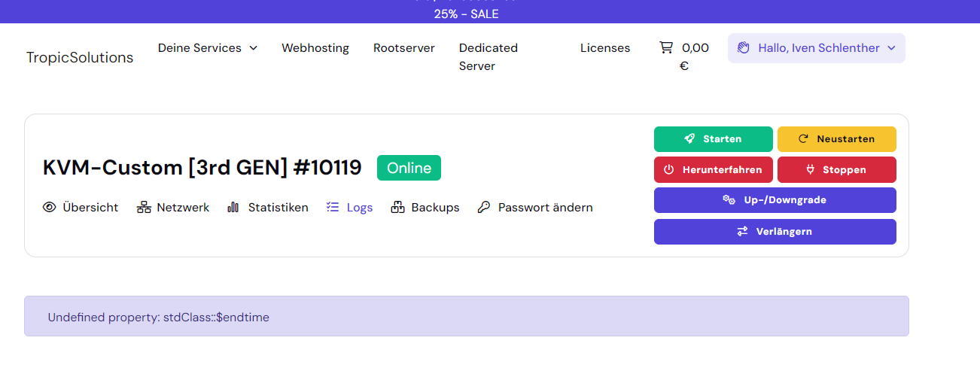Click the TropicSolutions logo text
This screenshot has width=980, height=380.
pyautogui.click(x=80, y=57)
